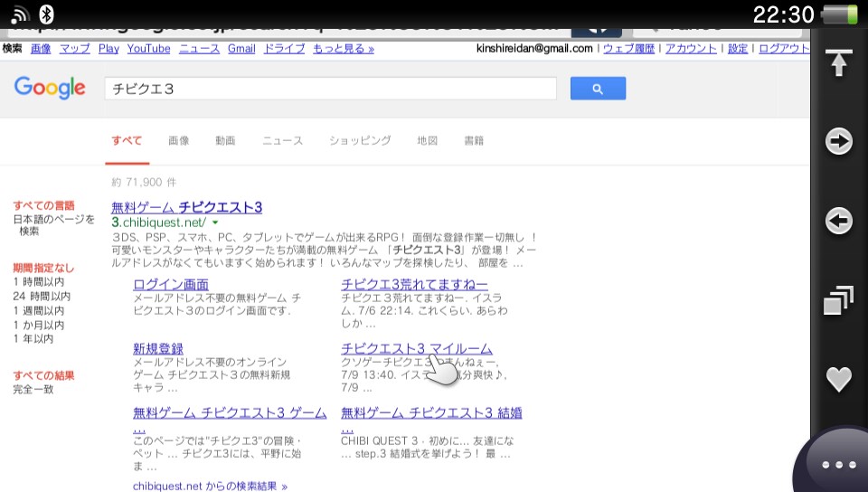Open result 無料ゲーム チビクエスト3
The width and height of the screenshot is (868, 492).
click(x=186, y=207)
